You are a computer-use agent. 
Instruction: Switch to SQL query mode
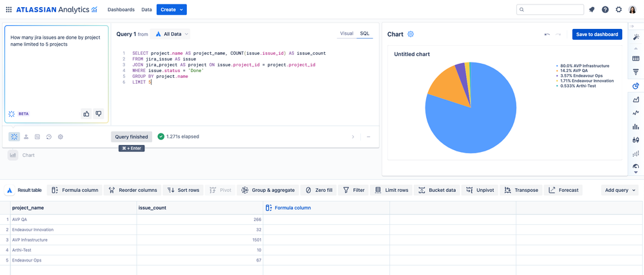[x=365, y=33]
